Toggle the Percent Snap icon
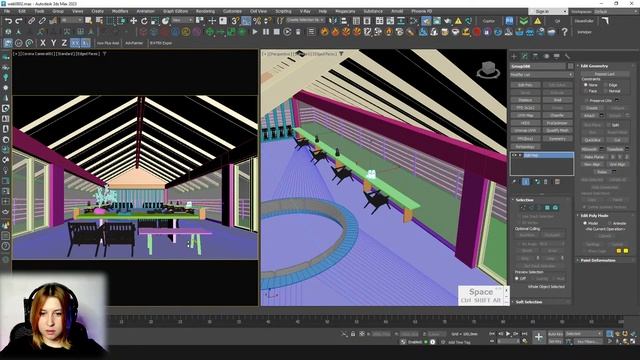This screenshot has width=640, height=360. 257,21
